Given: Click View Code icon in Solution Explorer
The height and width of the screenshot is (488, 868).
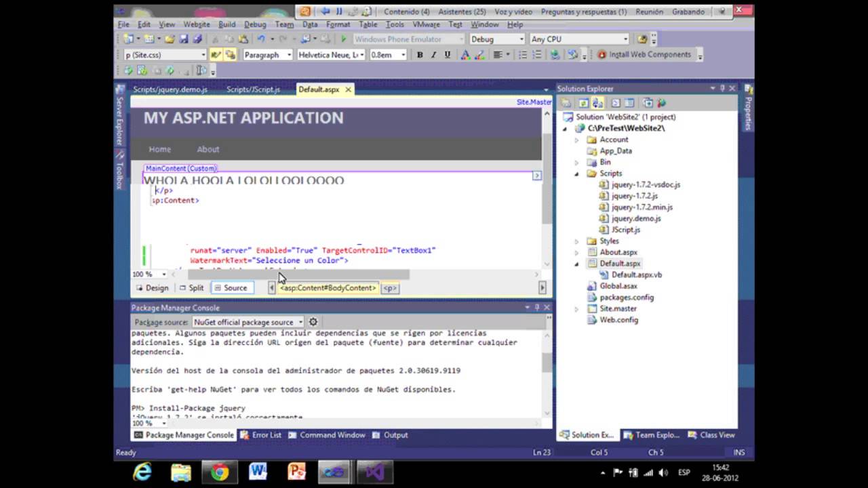Looking at the screenshot, I should (x=616, y=103).
